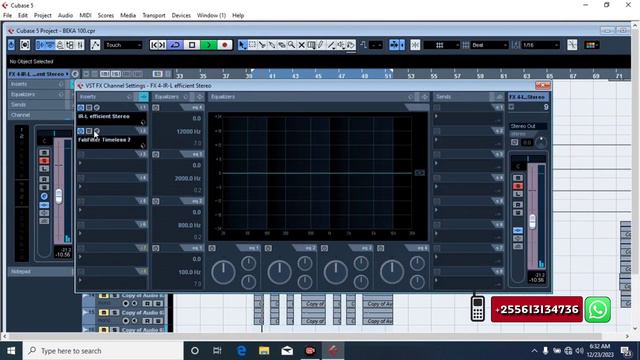Toggle Autoscroll in the toolbar
This screenshot has height=360, width=640.
[x=395, y=45]
